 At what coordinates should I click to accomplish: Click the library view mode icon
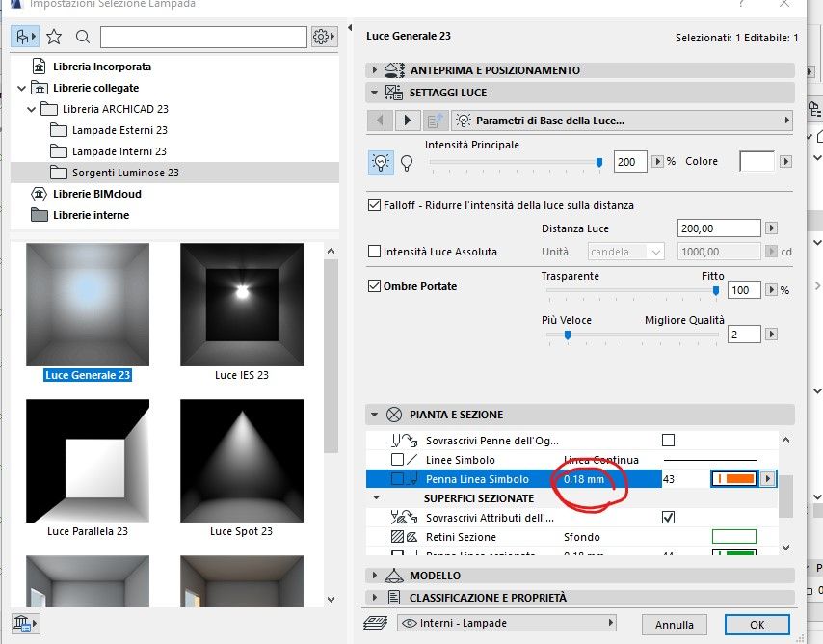(25, 37)
